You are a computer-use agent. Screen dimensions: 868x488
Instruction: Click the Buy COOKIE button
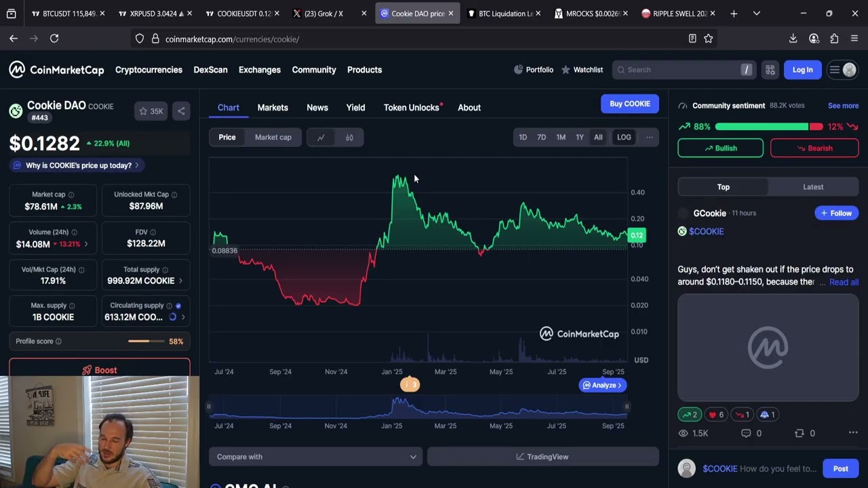pyautogui.click(x=629, y=104)
